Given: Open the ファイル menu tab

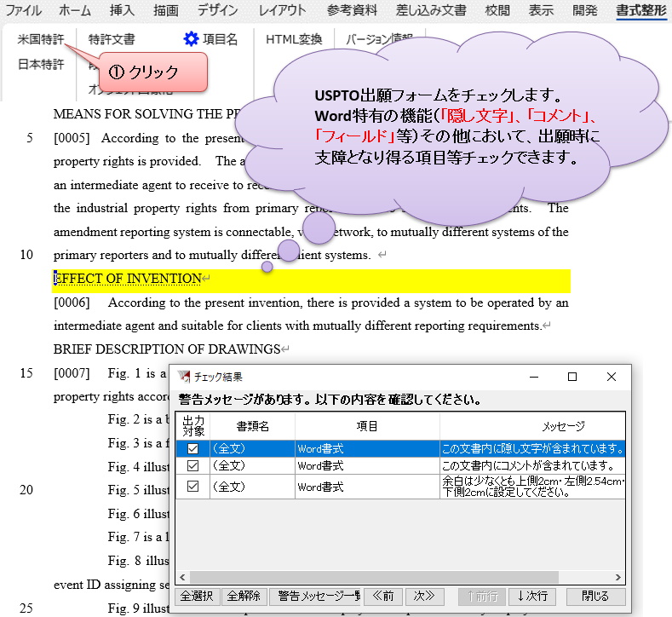Looking at the screenshot, I should (24, 11).
